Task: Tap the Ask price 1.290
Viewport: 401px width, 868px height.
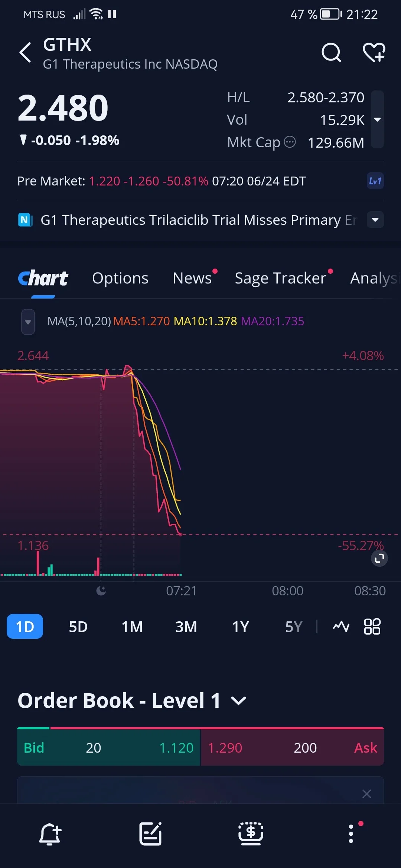Action: coord(225,748)
